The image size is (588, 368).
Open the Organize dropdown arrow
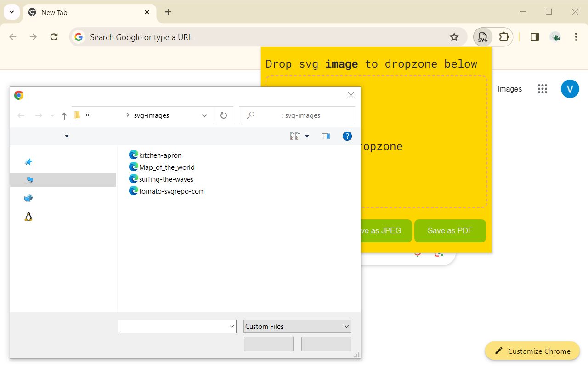click(x=67, y=136)
